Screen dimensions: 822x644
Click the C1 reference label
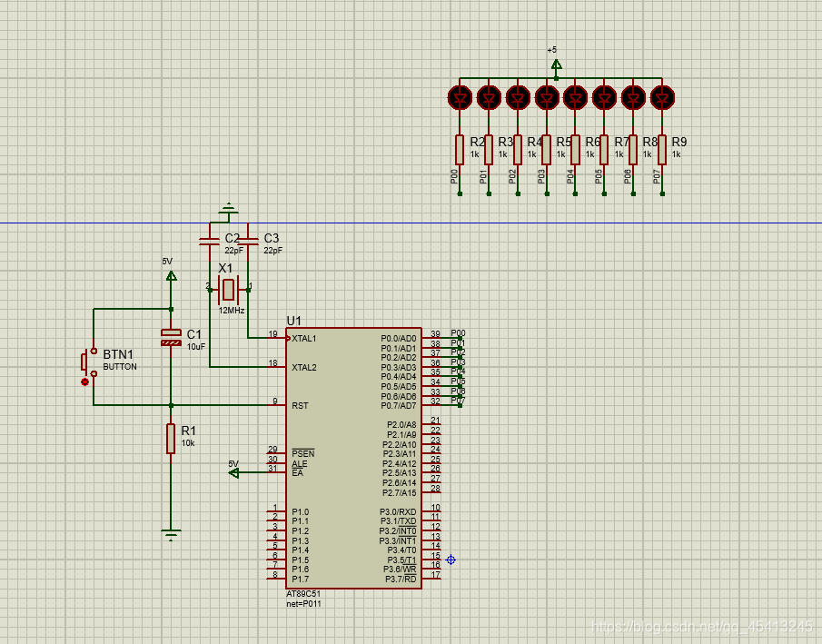[x=194, y=334]
